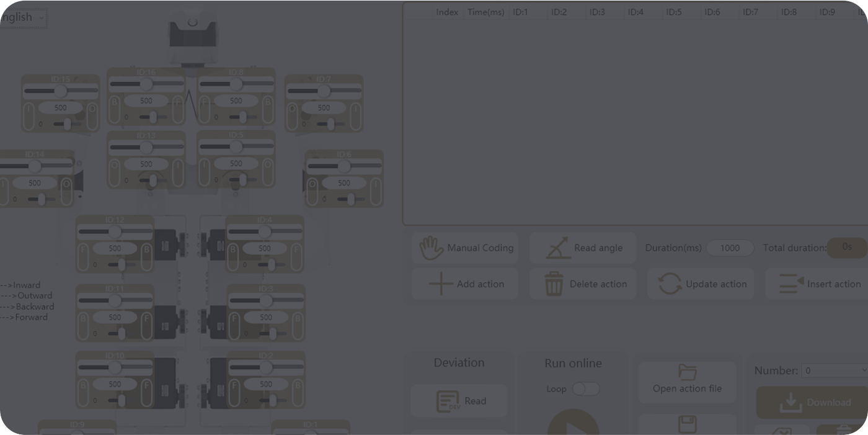Open the language dropdown

coord(23,17)
